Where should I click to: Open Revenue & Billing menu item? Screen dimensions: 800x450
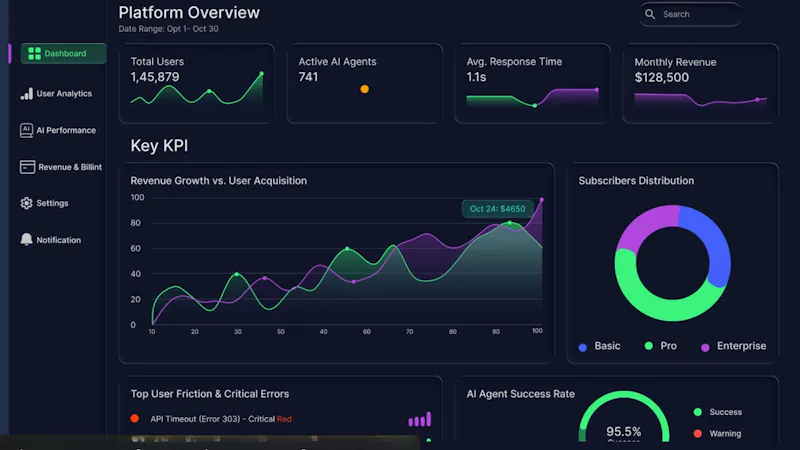tap(61, 167)
